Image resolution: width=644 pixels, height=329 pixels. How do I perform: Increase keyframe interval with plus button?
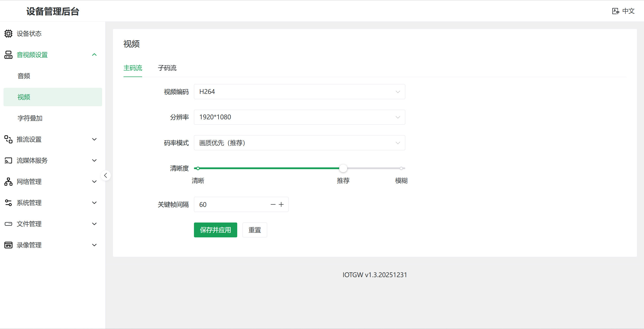[281, 204]
